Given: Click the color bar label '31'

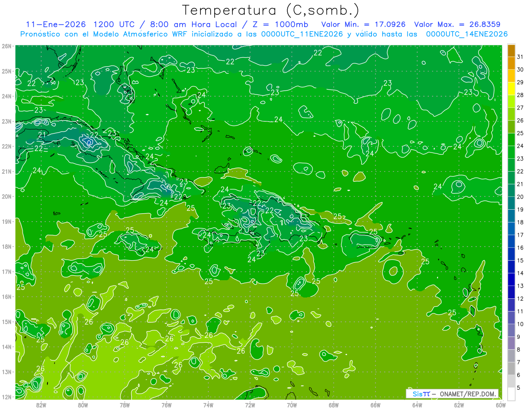Looking at the screenshot, I should pos(520,57).
